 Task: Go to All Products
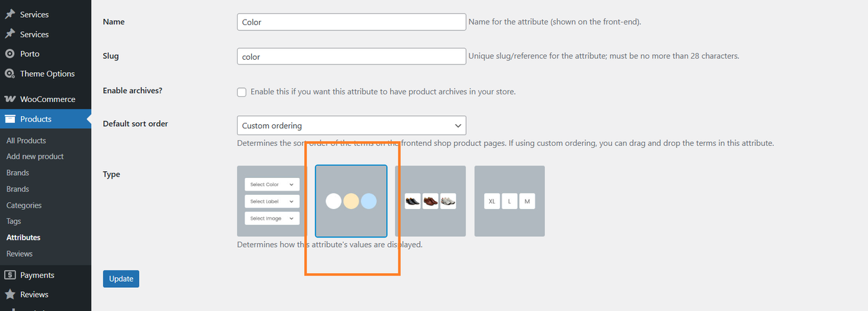pyautogui.click(x=26, y=141)
